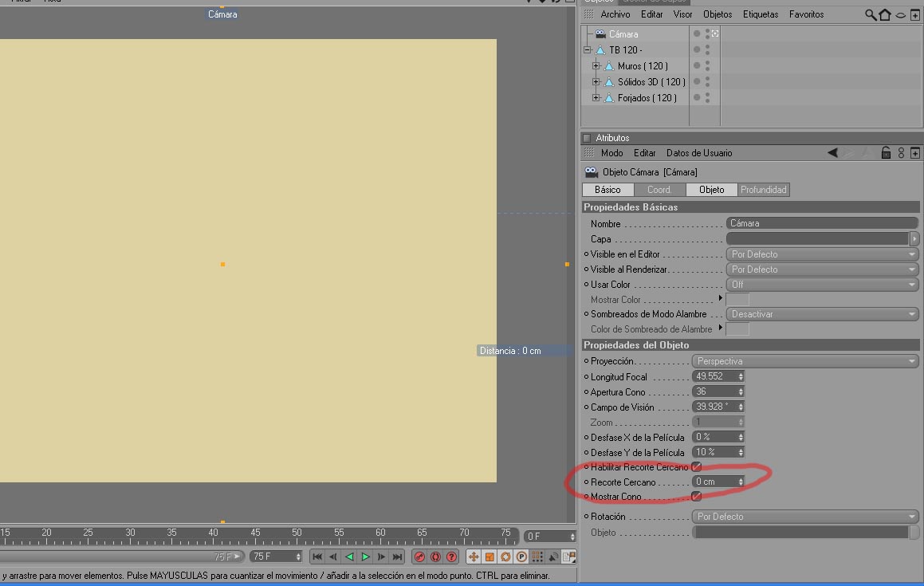This screenshot has height=586, width=924.
Task: Toggle the sound playback speaker icon
Action: (553, 557)
